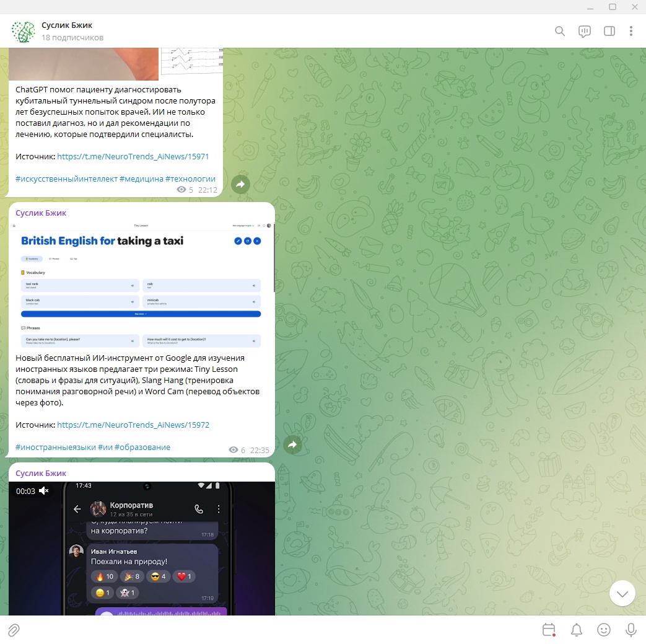The height and width of the screenshot is (644, 646).
Task: Open link t.me/NeuroTrends_AiNews/15971
Action: (134, 156)
